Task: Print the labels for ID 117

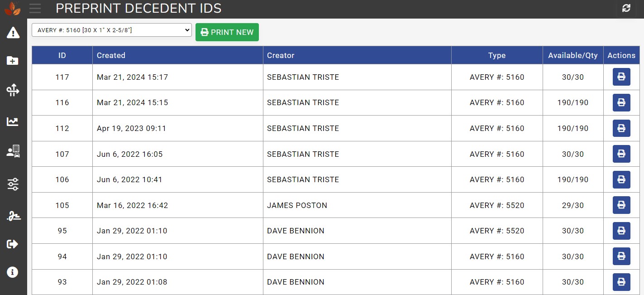Action: (621, 77)
